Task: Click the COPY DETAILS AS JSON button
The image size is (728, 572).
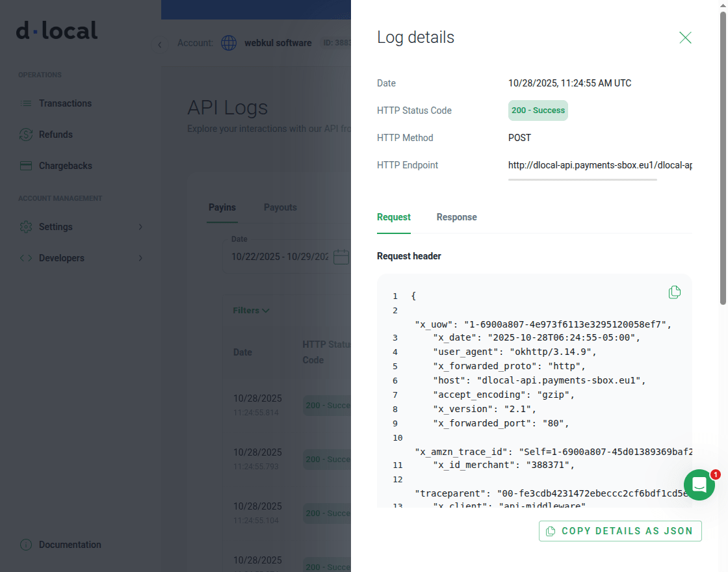Action: 619,531
